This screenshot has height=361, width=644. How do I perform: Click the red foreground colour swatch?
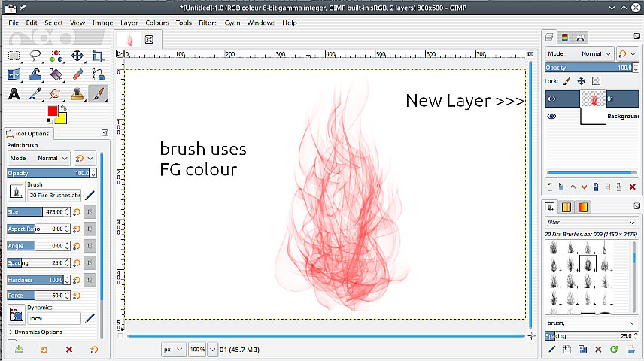point(52,111)
